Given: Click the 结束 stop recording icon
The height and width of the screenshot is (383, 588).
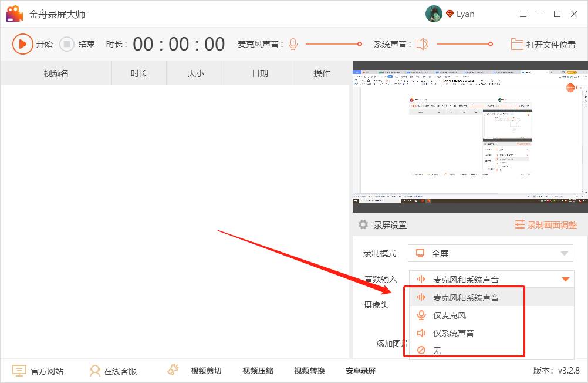Looking at the screenshot, I should pyautogui.click(x=66, y=43).
